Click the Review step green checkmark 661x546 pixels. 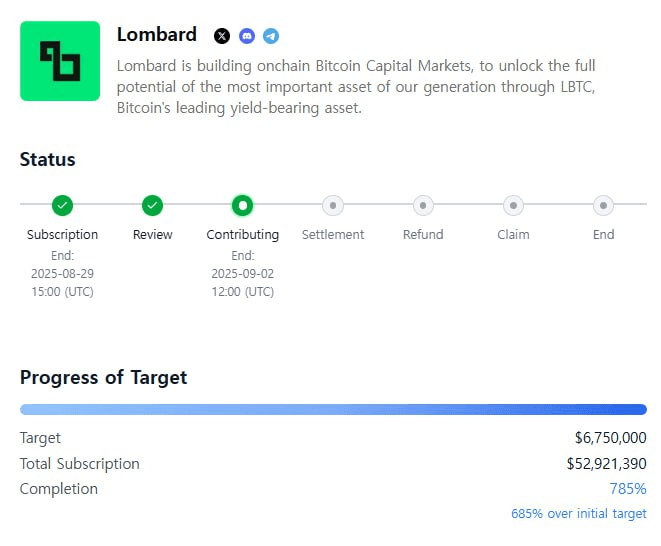point(153,205)
